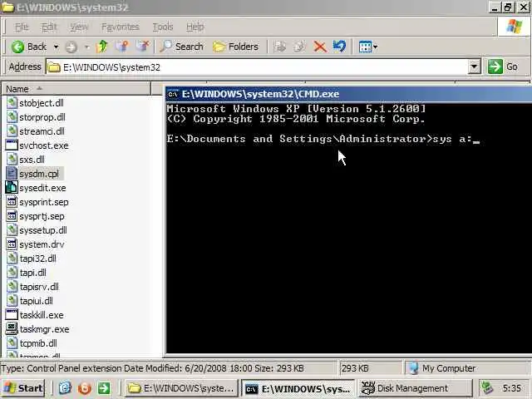The width and height of the screenshot is (532, 399).
Task: Select storprop.dll in file list
Action: pos(42,117)
